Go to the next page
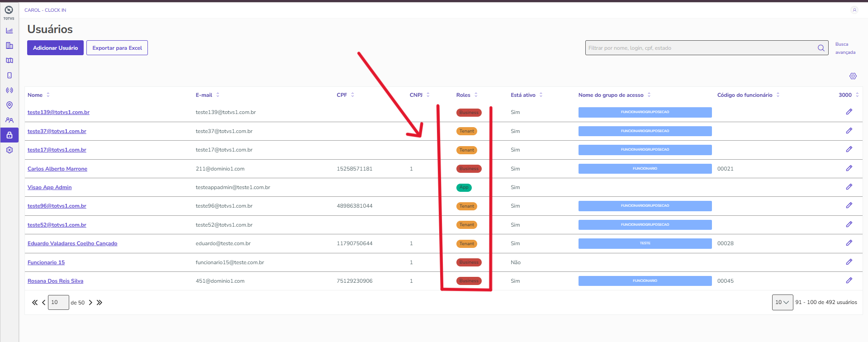The image size is (868, 342). pyautogui.click(x=90, y=303)
